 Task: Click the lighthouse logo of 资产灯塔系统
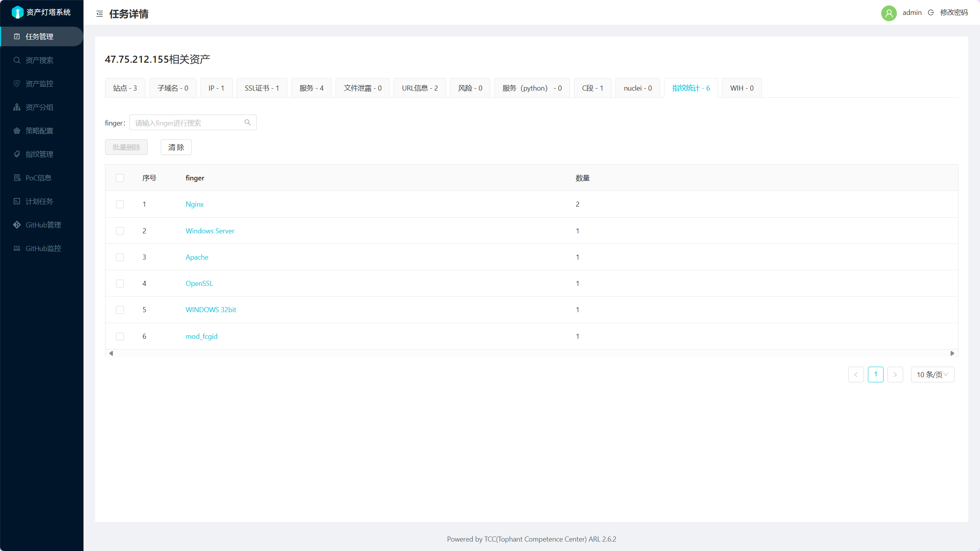click(x=17, y=13)
